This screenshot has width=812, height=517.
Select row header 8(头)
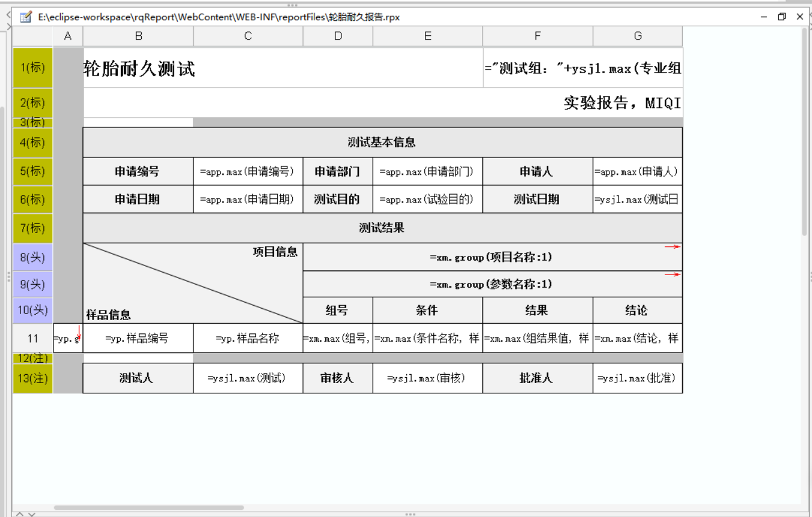(33, 258)
